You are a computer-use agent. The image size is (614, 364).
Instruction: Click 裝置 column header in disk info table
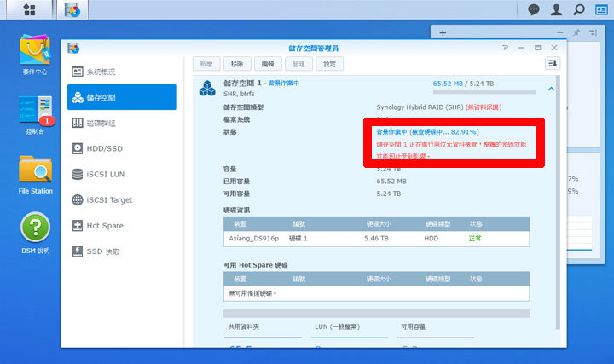240,224
